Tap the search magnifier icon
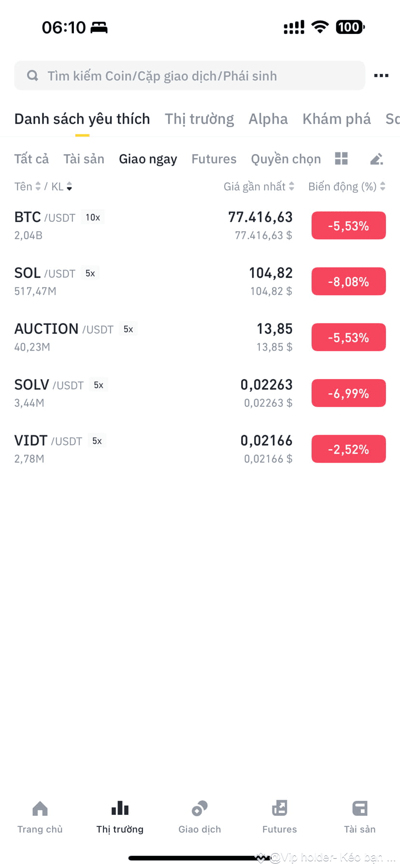Viewport: 400px width, 868px height. (32, 75)
